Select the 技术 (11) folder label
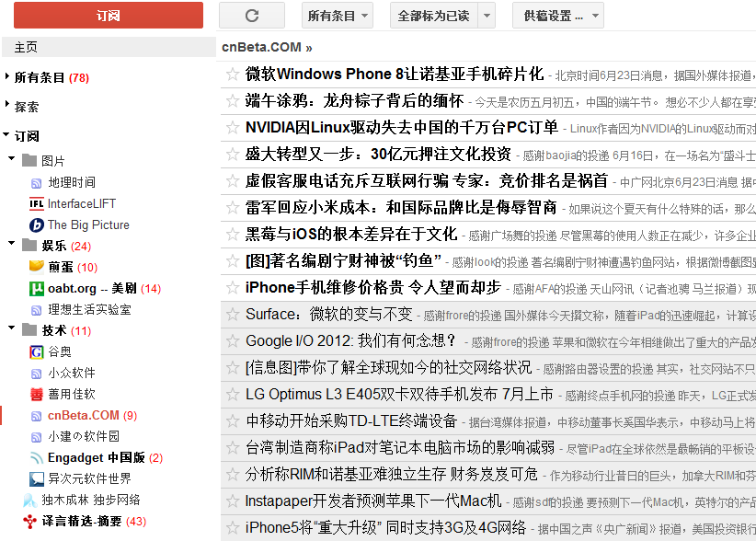Screen dimensions: 756x541 66,331
